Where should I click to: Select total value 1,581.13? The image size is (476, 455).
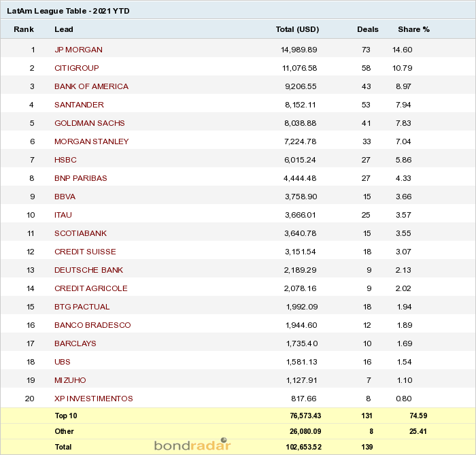[x=302, y=362]
